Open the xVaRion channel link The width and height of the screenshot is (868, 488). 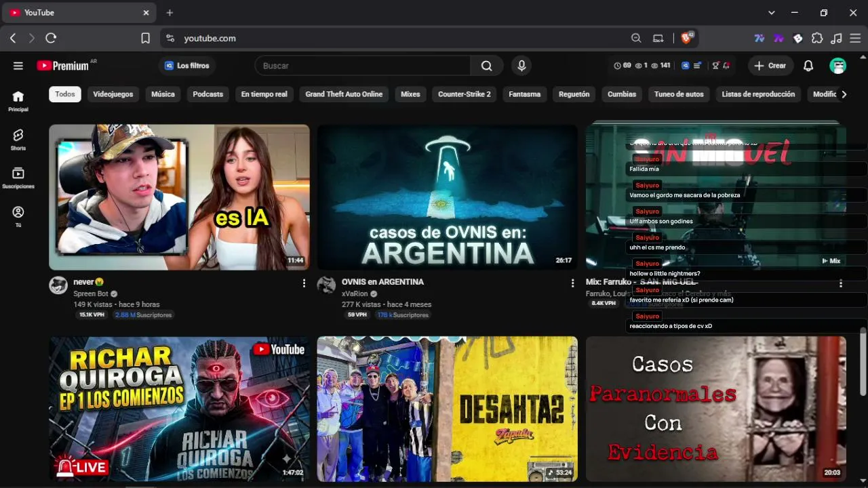pos(355,294)
